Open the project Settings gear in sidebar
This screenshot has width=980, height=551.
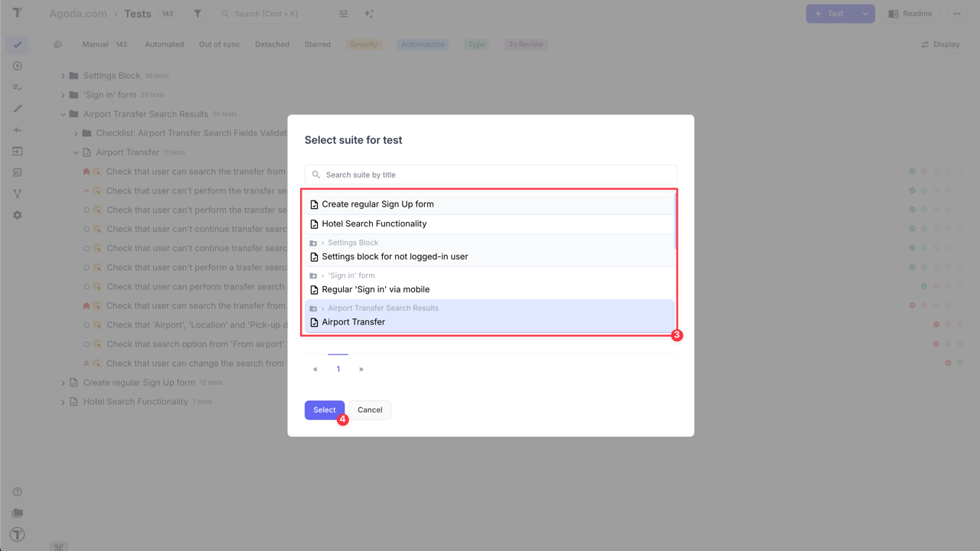point(17,215)
